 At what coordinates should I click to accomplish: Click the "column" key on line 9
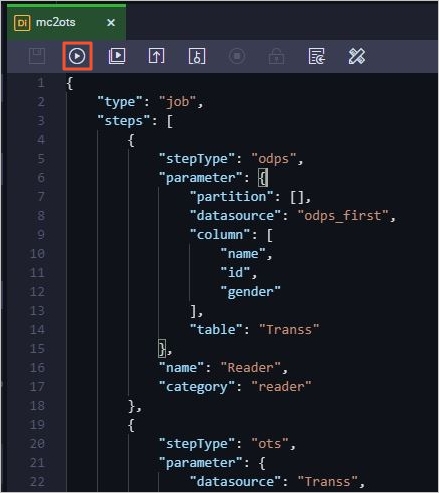coord(220,235)
